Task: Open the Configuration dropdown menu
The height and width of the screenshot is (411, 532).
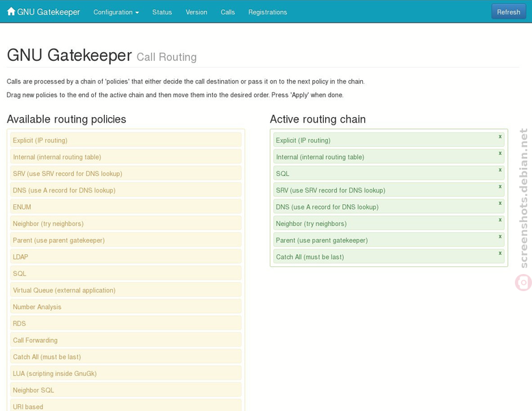Action: coord(116,12)
